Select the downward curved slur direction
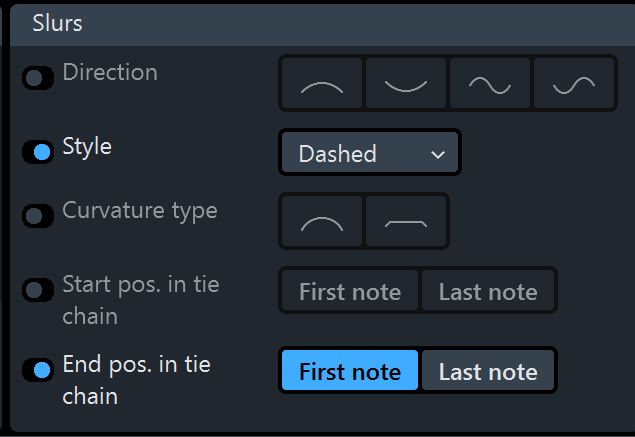Viewport: 635px width, 437px height. pyautogui.click(x=406, y=83)
